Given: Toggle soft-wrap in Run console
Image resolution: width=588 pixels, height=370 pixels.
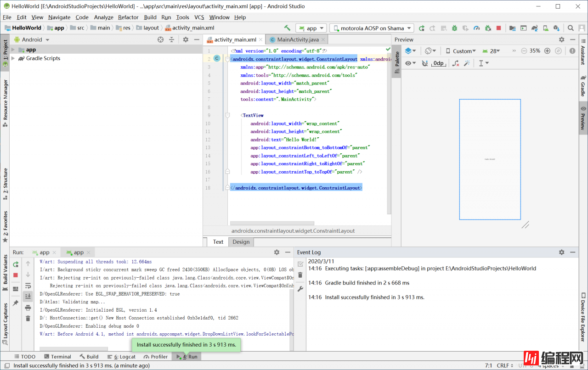Looking at the screenshot, I should (x=28, y=286).
